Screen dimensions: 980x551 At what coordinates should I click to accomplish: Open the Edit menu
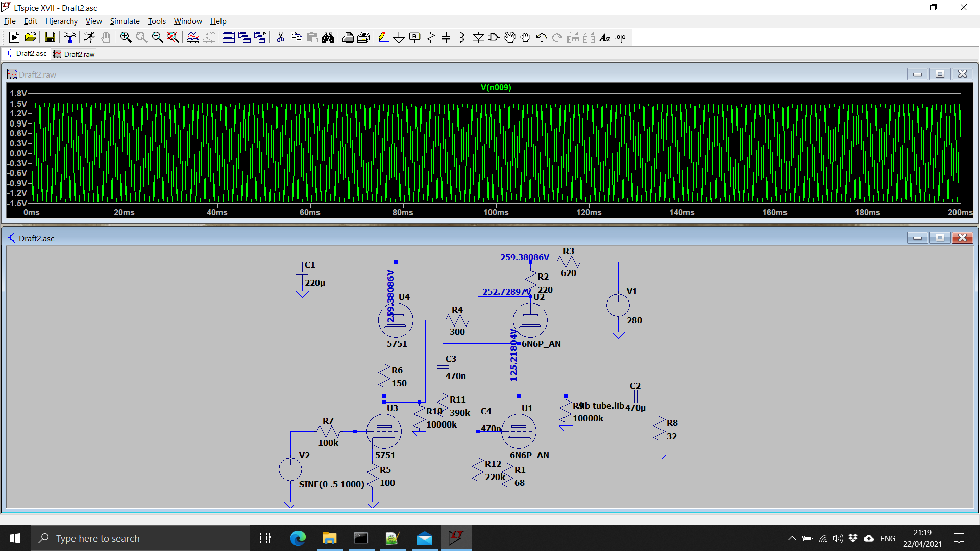(31, 21)
